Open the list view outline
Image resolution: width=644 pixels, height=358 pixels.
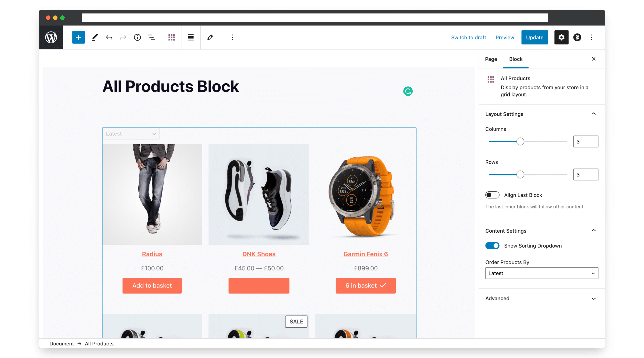tap(151, 38)
